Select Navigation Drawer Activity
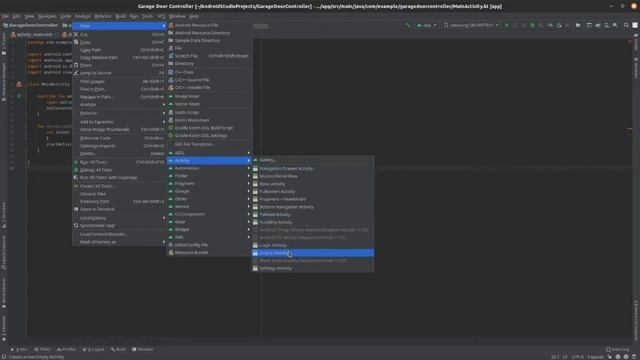 tap(313, 169)
